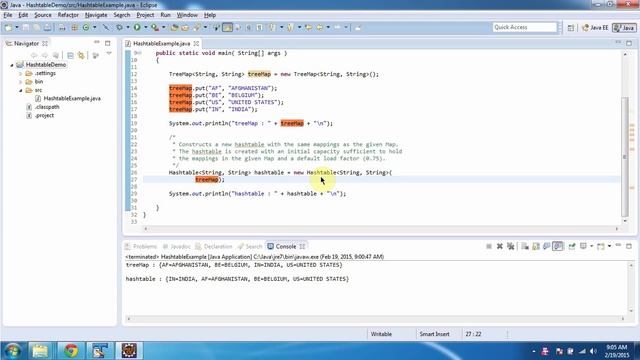
Task: Open the Window menu
Action: (187, 15)
